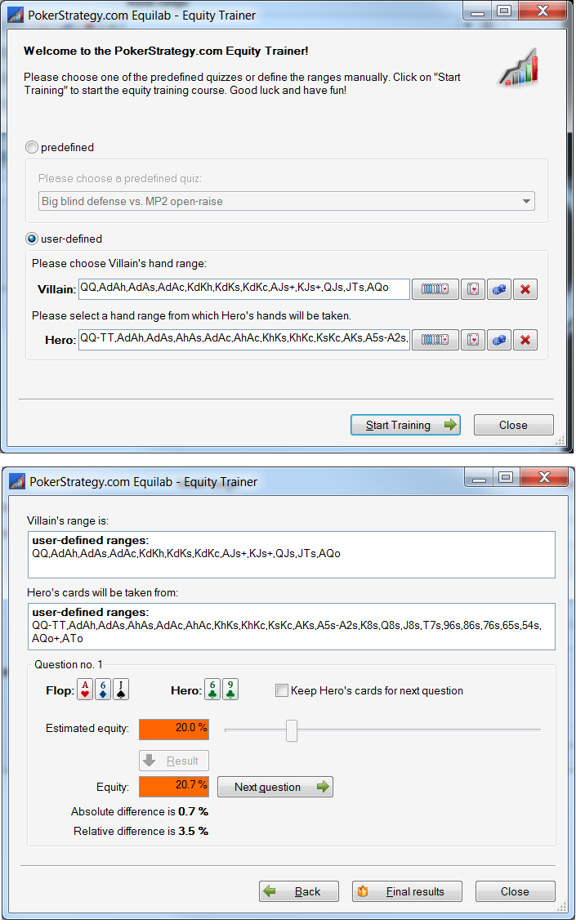Screen dimensions: 576x924
Task: Click the Estimated equity 20.0 % field
Action: 174,729
